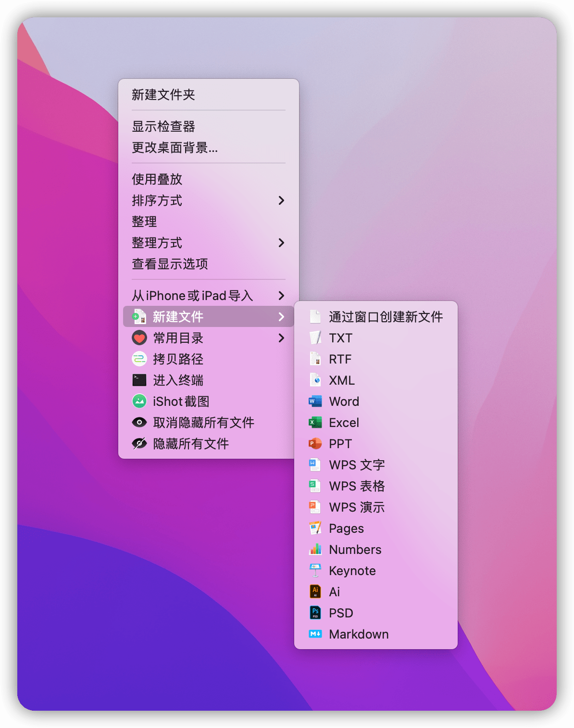The image size is (574, 728).
Task: Click the terminal icon for 进入终端
Action: [x=139, y=380]
